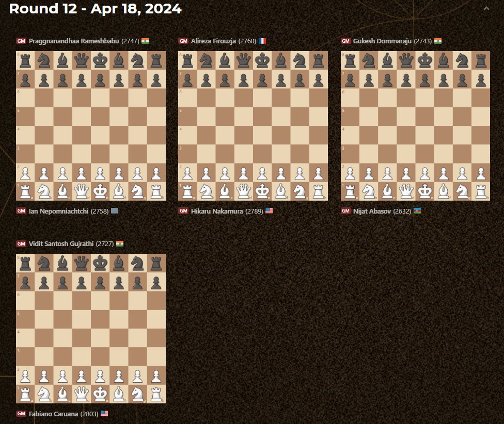Open the Vidit vs Caruana board
The width and height of the screenshot is (504, 424).
click(x=91, y=329)
